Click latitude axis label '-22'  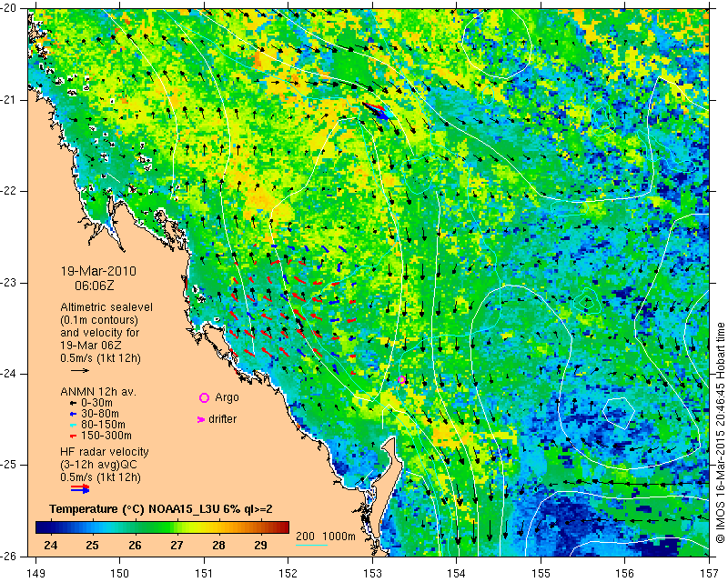(9, 191)
